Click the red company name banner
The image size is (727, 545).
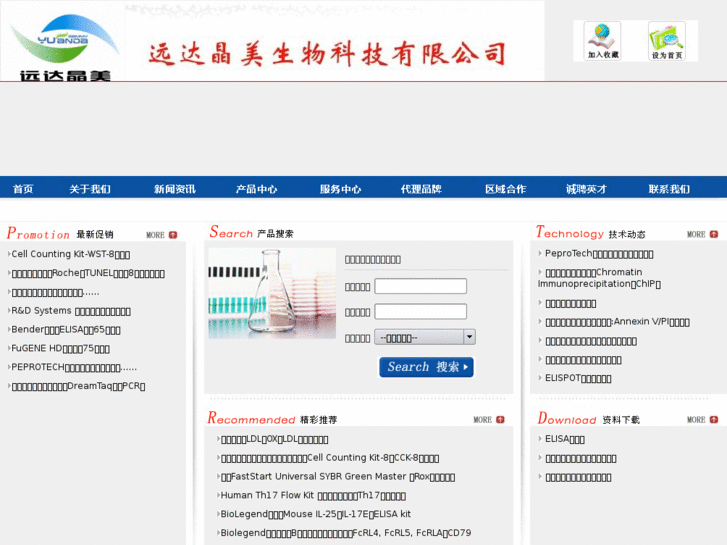(x=327, y=54)
